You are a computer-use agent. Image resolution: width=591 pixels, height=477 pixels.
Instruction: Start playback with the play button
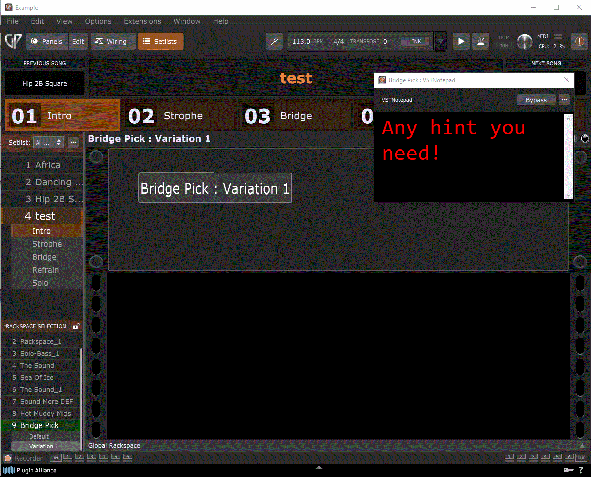[461, 41]
